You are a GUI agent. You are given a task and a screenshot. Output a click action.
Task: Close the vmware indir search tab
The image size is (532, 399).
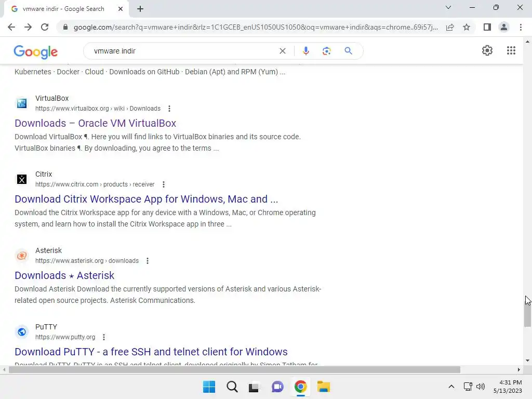coord(121,9)
